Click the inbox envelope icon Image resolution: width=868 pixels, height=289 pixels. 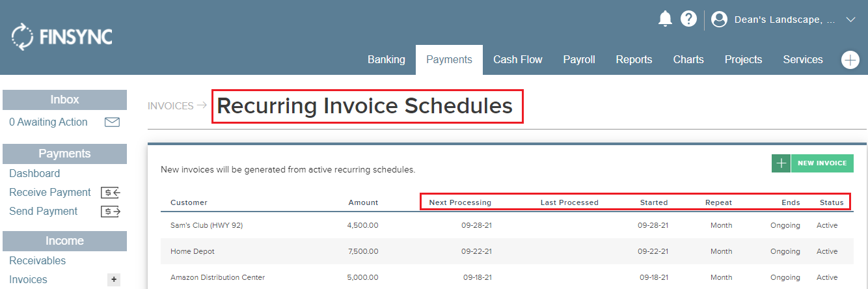[x=112, y=122]
